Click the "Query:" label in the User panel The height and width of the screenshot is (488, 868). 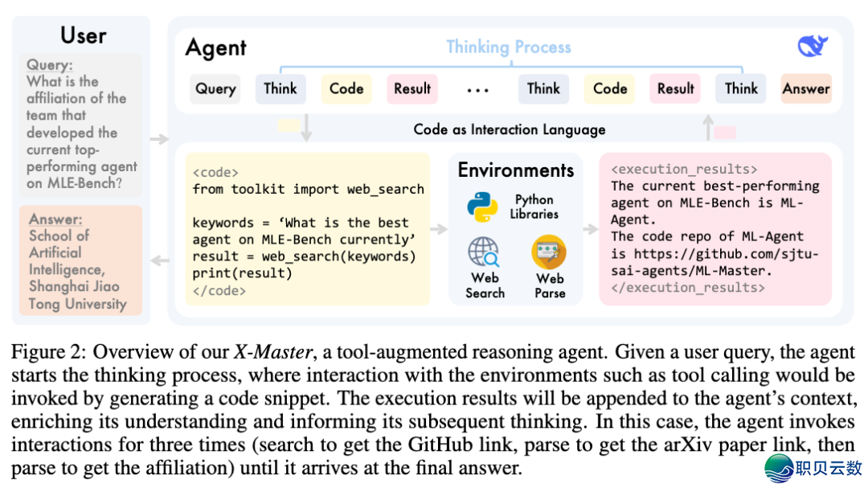(x=50, y=65)
